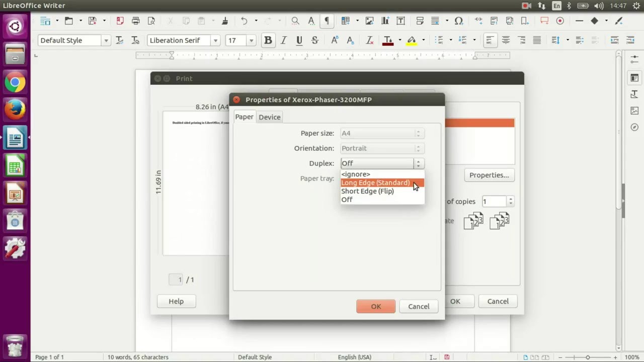Choose Short Edge (Flip) duplex option
644x362 pixels.
coord(382,191)
